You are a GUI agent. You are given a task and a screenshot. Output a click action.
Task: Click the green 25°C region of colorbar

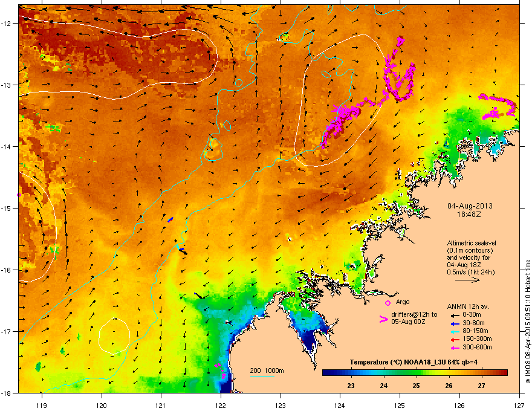(417, 373)
